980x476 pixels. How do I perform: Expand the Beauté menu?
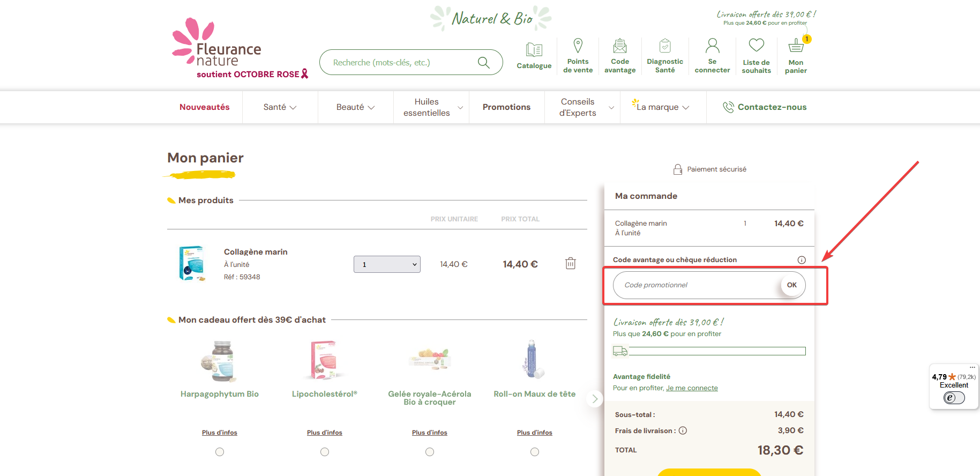pos(356,107)
